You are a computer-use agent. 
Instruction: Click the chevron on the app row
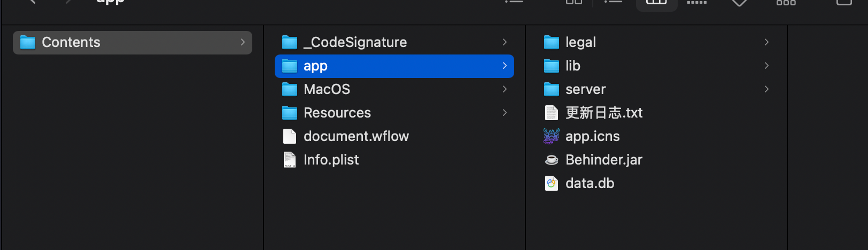click(x=505, y=66)
